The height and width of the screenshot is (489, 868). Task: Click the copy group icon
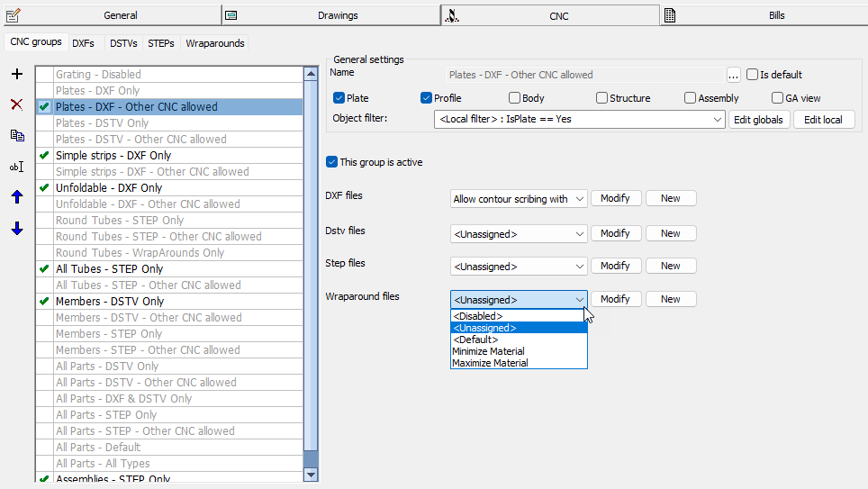[x=16, y=135]
